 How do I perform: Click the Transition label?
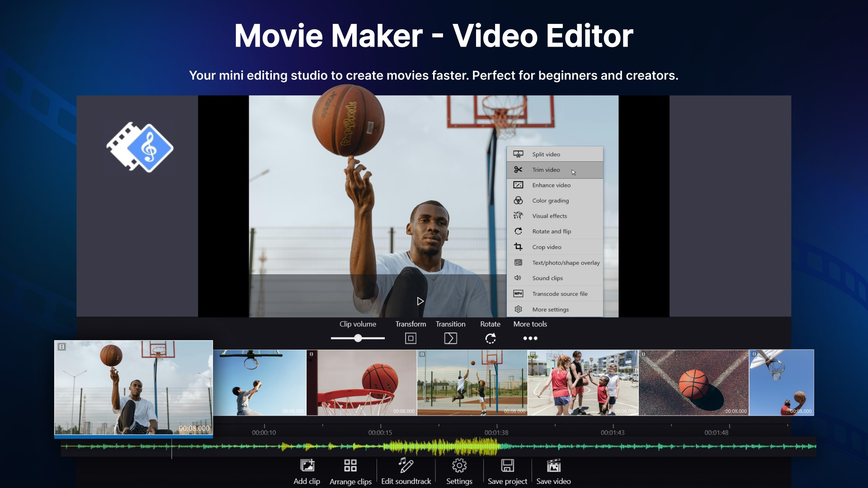[x=450, y=324]
